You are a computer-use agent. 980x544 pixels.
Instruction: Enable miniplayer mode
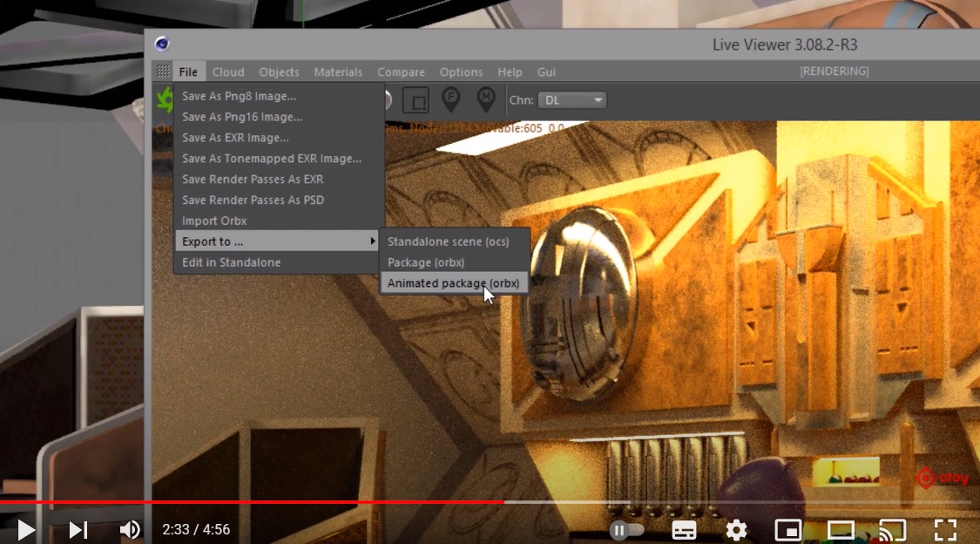[788, 530]
